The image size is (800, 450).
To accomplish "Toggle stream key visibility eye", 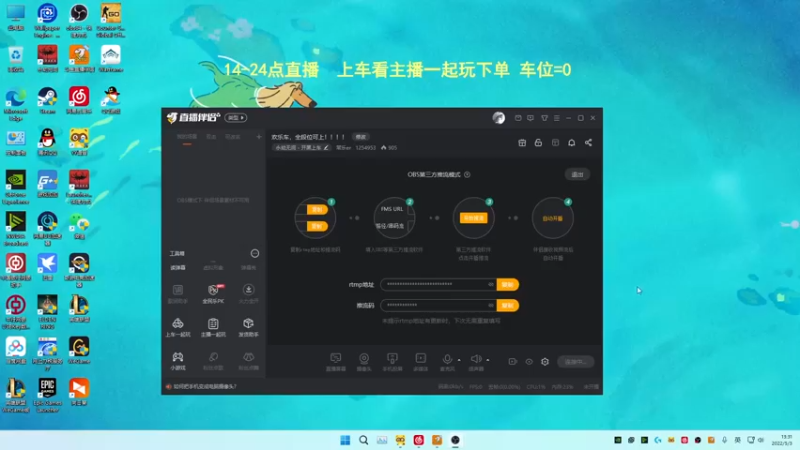I will click(x=491, y=305).
